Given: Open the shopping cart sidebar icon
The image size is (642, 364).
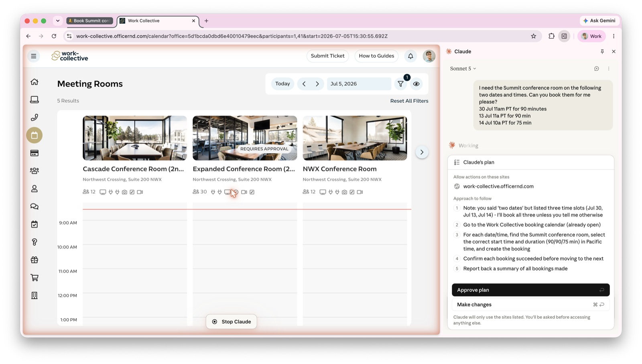Looking at the screenshot, I should pos(35,278).
